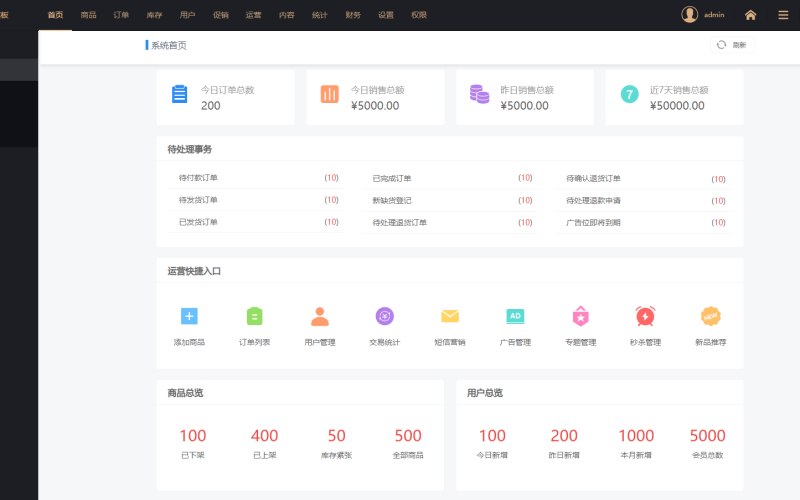Open the hamburger menu icon
The width and height of the screenshot is (800, 500).
[783, 15]
